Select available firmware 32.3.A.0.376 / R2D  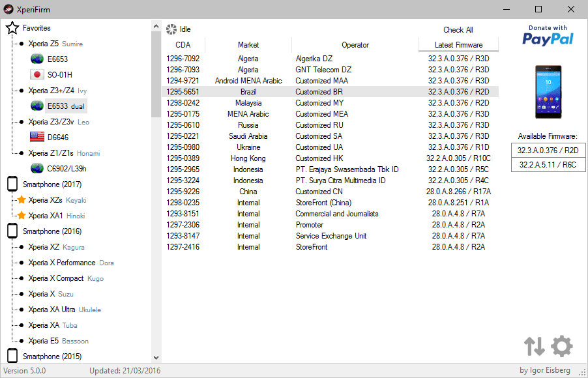(x=548, y=151)
